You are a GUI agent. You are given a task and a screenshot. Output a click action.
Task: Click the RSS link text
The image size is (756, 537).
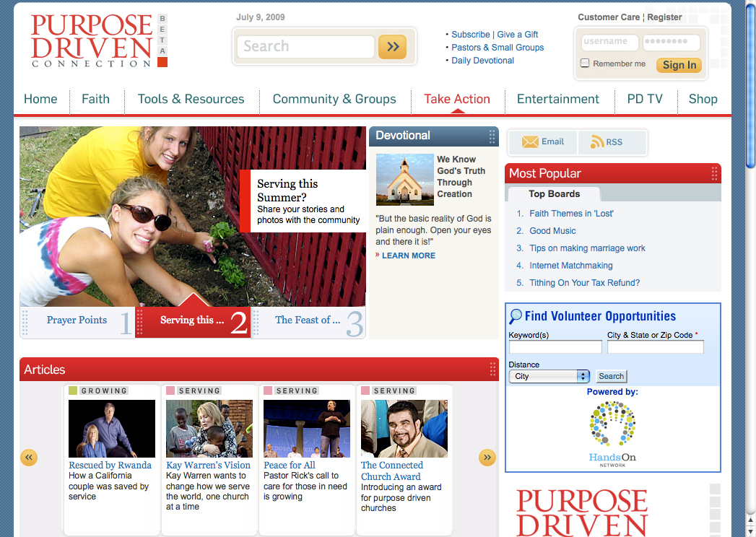pyautogui.click(x=614, y=142)
